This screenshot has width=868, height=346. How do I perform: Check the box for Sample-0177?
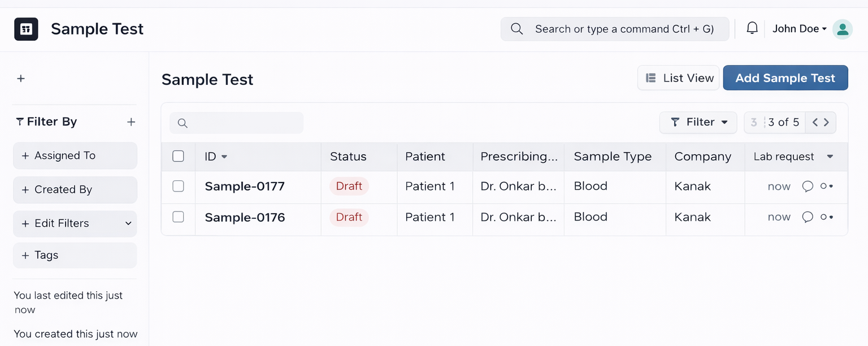point(178,186)
